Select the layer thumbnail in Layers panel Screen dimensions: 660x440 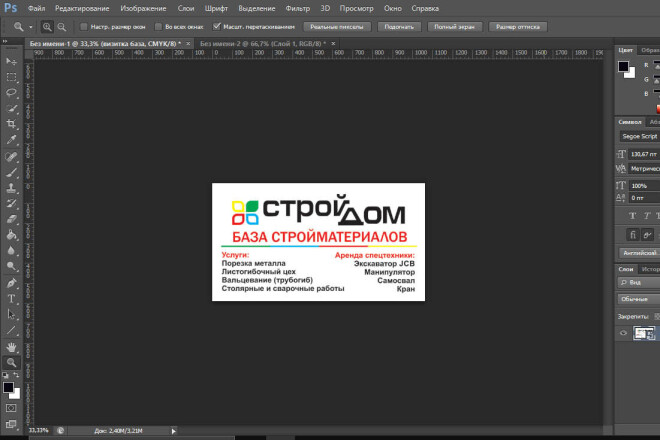pos(644,333)
